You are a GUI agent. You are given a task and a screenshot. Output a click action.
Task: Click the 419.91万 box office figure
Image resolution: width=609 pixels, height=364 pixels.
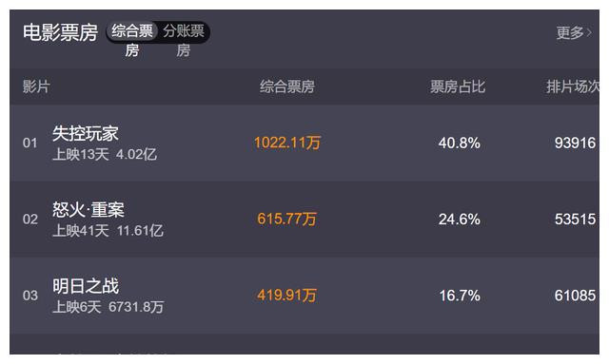287,296
